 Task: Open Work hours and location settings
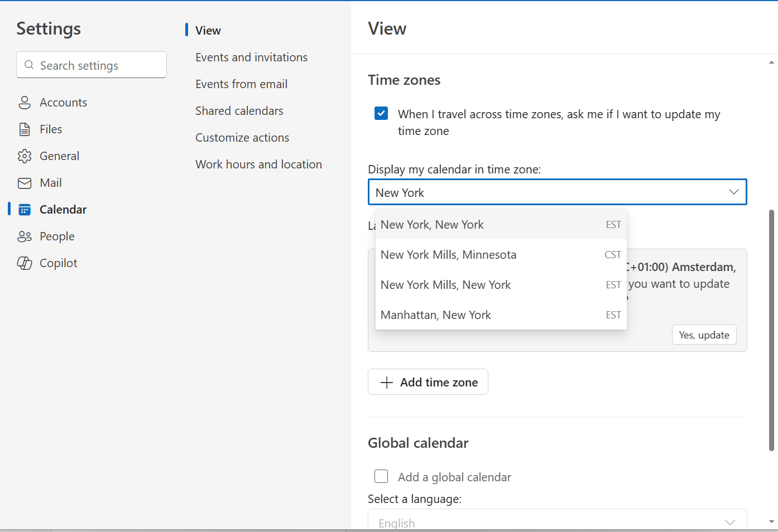click(258, 165)
